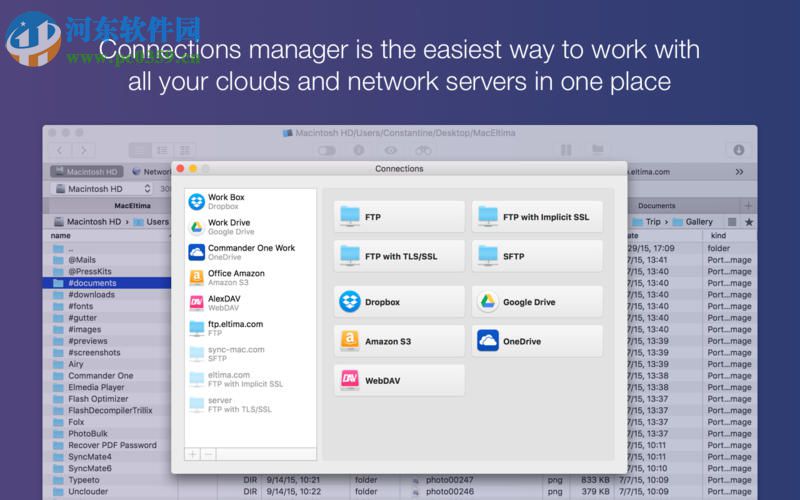Toggle the eye quick look icon

(391, 150)
